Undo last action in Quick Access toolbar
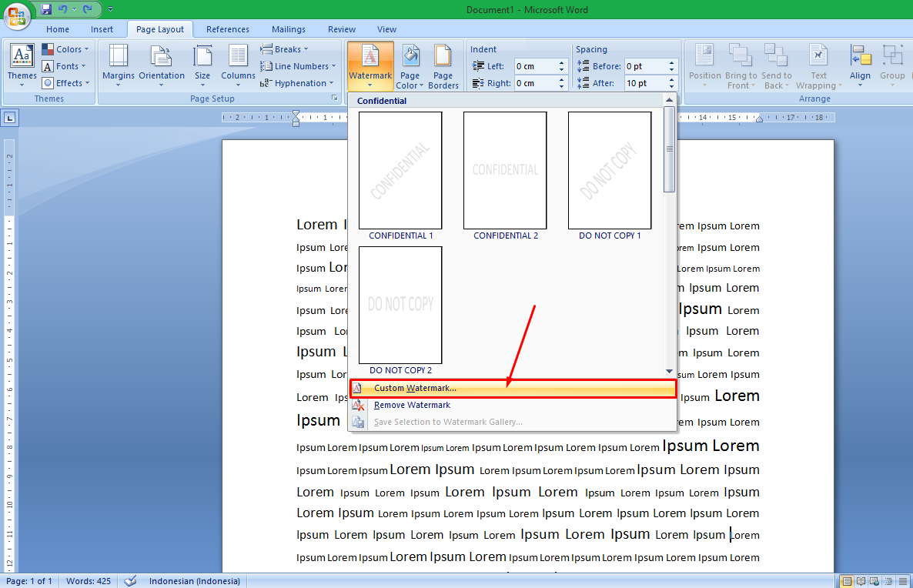Viewport: 913px width, 588px height. click(x=62, y=9)
